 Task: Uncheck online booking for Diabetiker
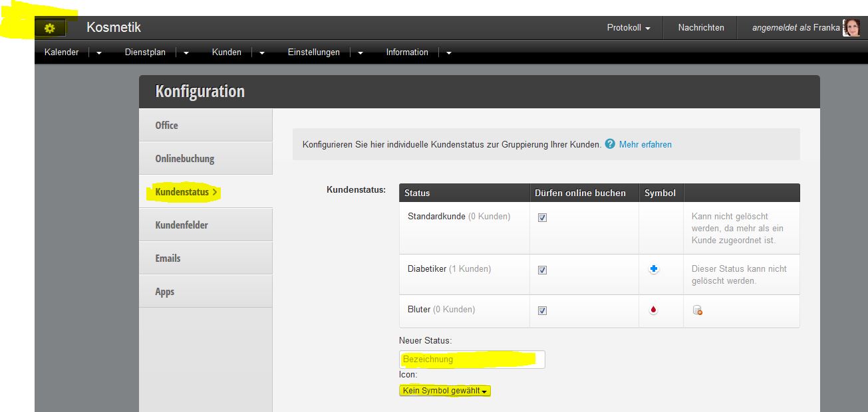coord(542,270)
